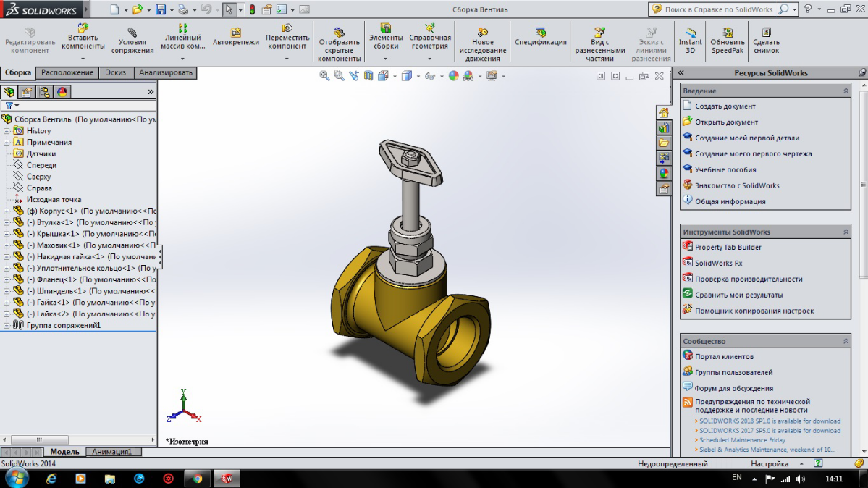Image resolution: width=868 pixels, height=488 pixels.
Task: Switch to the Эскиз tab
Action: (x=116, y=73)
